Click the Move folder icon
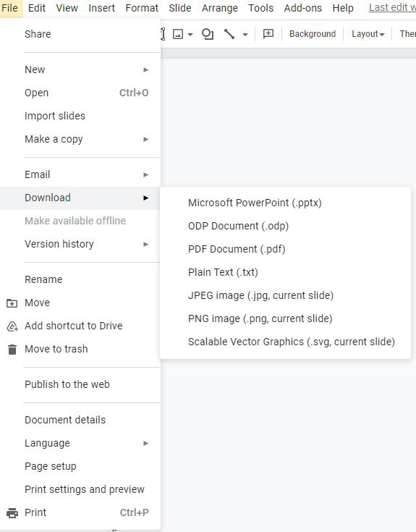 point(12,303)
